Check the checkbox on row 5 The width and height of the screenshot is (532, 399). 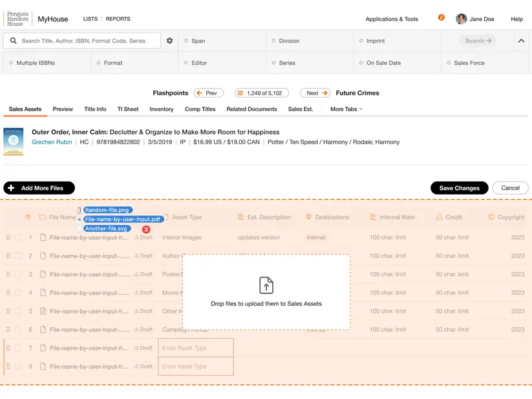(17, 311)
